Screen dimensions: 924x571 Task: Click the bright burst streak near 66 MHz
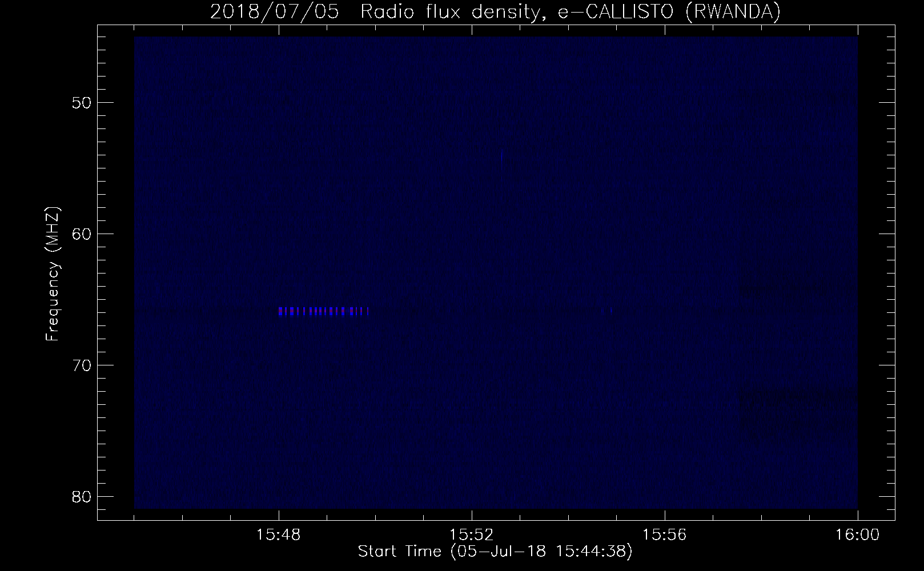324,311
